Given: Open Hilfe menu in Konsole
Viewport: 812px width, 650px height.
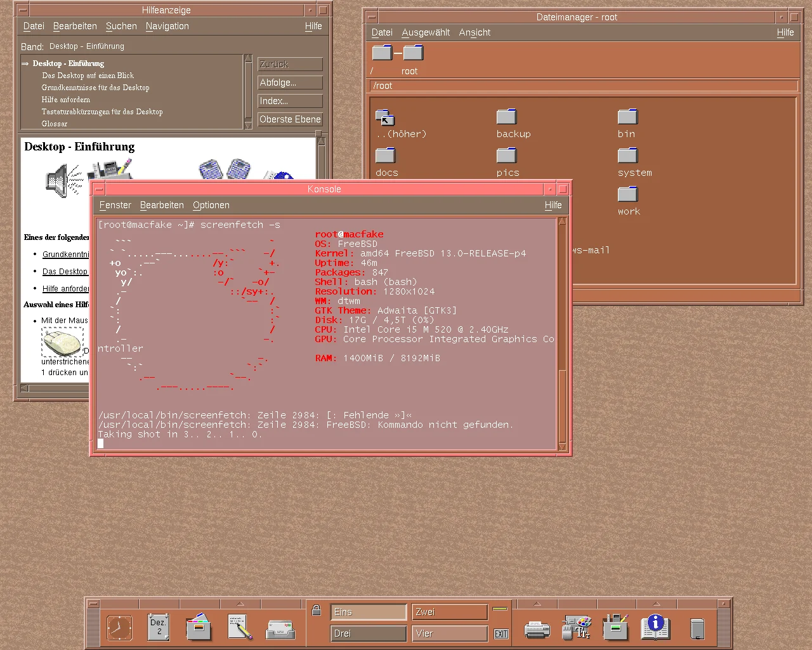Looking at the screenshot, I should click(x=553, y=205).
